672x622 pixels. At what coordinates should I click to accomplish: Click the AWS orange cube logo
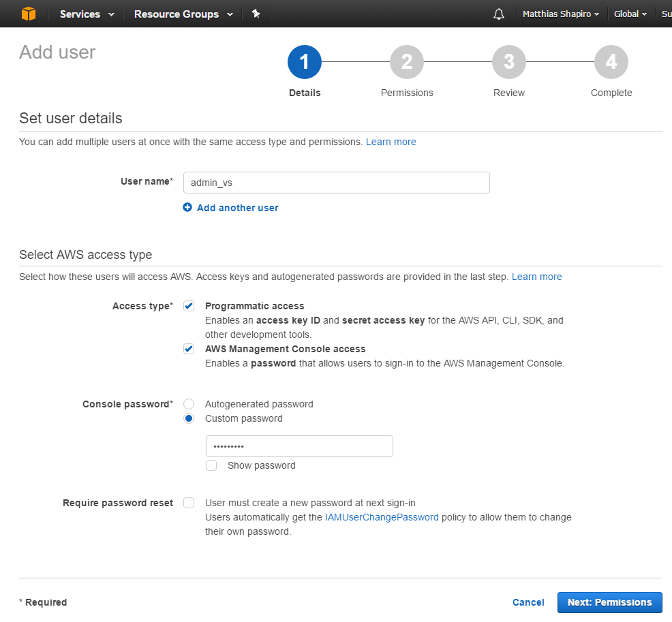(x=28, y=14)
